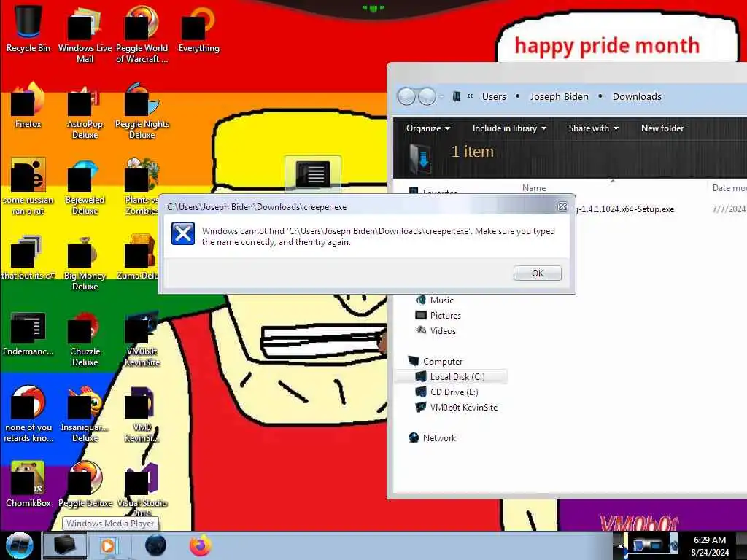Close the creeper.exe error dialog
Image resolution: width=747 pixels, height=560 pixels.
point(562,206)
